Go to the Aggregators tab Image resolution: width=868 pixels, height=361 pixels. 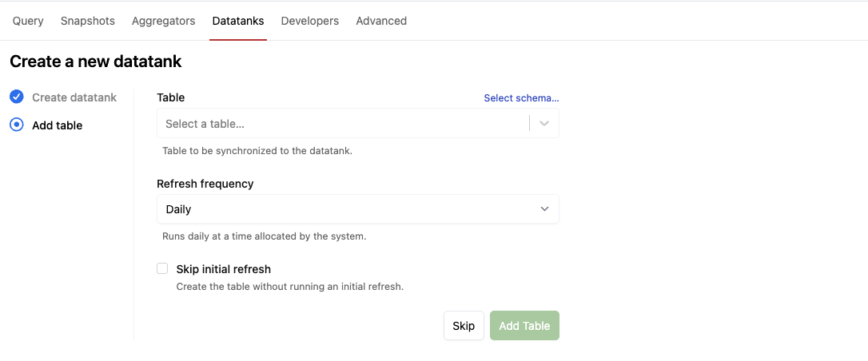pos(163,21)
